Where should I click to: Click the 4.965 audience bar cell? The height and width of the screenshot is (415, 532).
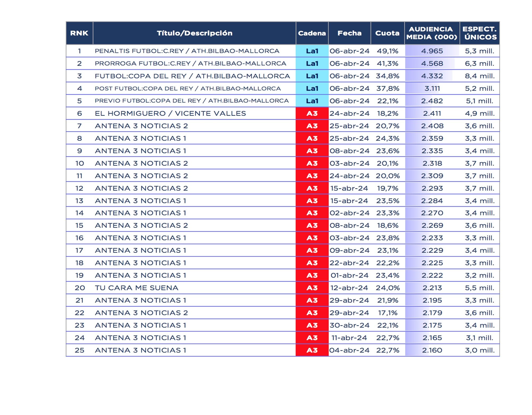tap(432, 51)
